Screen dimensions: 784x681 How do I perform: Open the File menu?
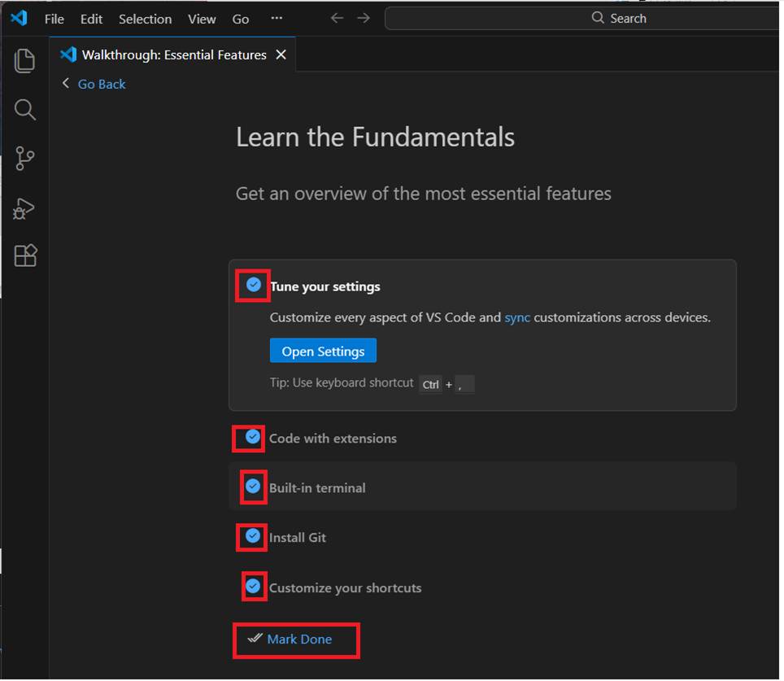coord(54,19)
